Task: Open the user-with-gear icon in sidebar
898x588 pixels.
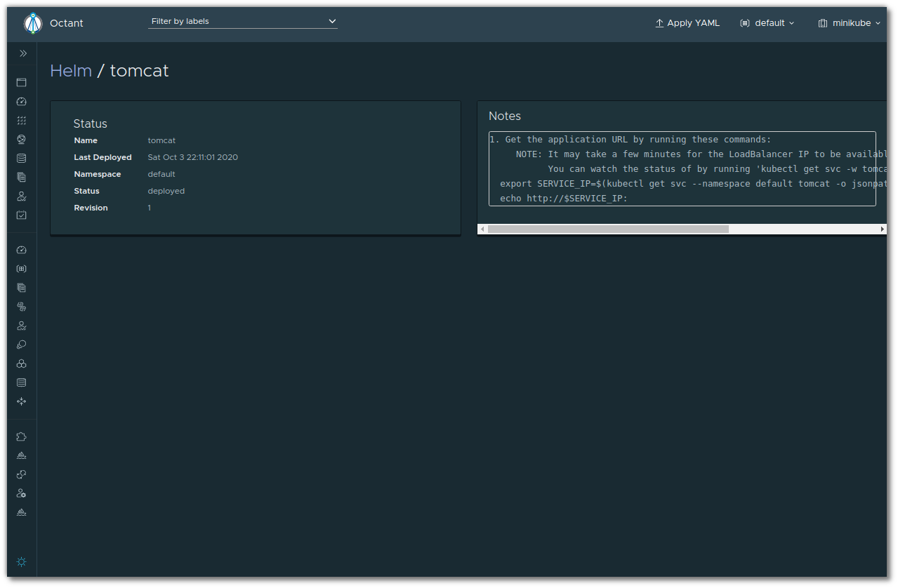Action: point(22,493)
